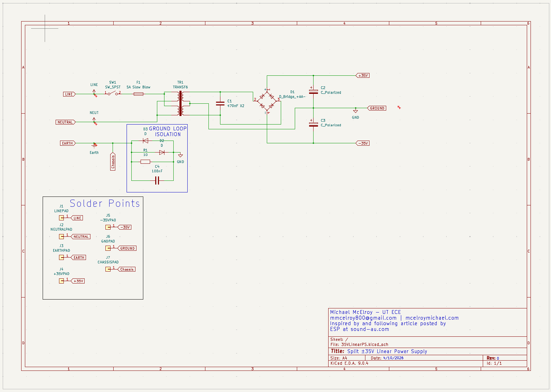551x392 pixels.
Task: Select the +35V label next to J4
Action: point(78,281)
